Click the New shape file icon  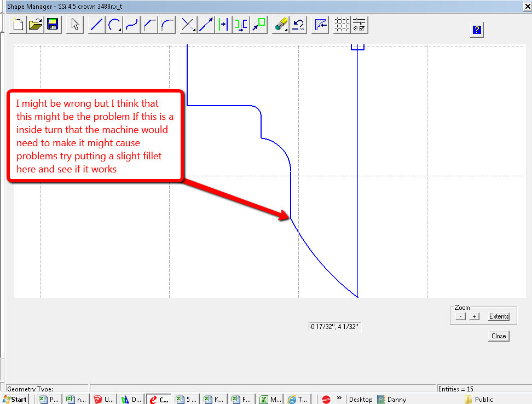tap(19, 25)
